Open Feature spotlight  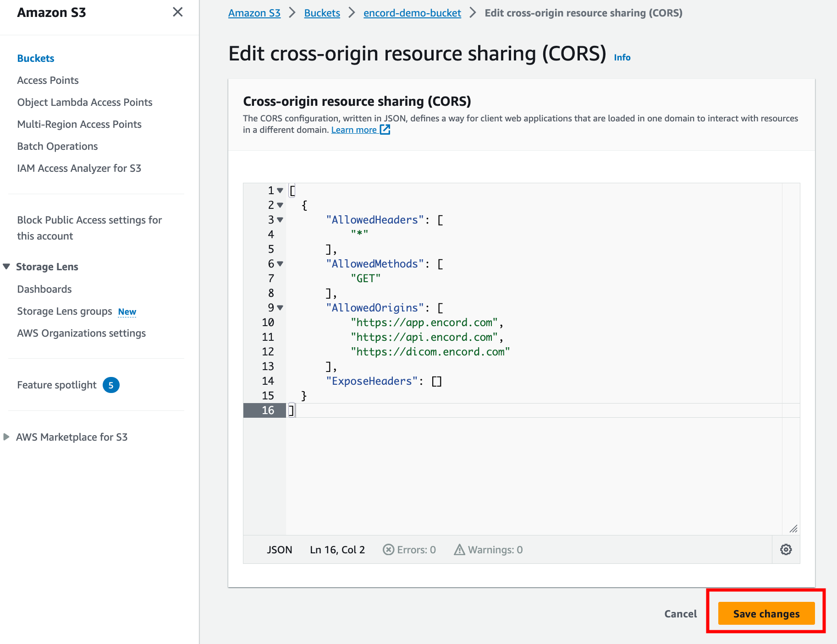pyautogui.click(x=57, y=385)
